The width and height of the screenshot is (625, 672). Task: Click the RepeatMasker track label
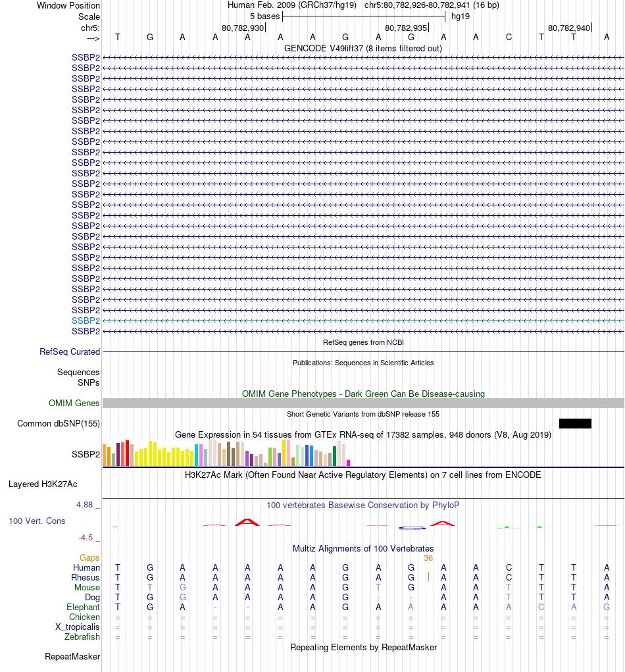pos(72,657)
